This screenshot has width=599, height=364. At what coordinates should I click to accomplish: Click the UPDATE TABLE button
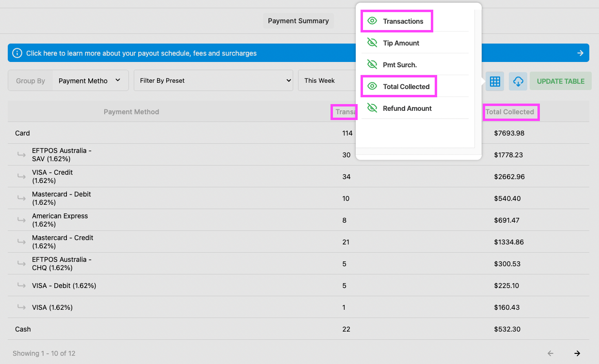(560, 81)
